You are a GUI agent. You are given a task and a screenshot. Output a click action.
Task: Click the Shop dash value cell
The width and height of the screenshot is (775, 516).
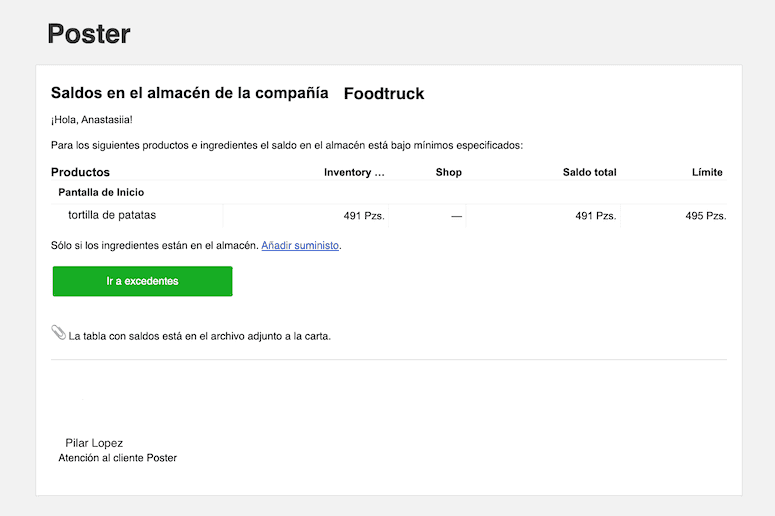(x=457, y=216)
